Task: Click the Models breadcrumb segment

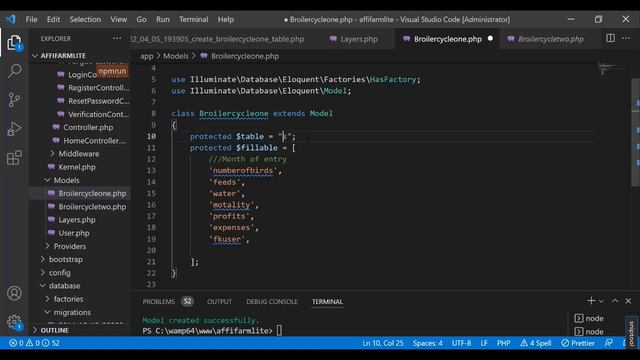Action: coord(176,56)
